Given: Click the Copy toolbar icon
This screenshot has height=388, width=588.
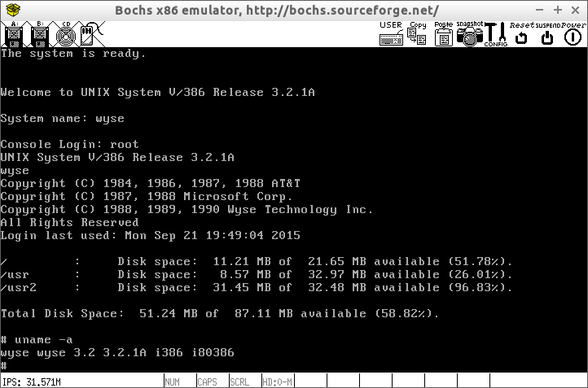Looking at the screenshot, I should [418, 34].
